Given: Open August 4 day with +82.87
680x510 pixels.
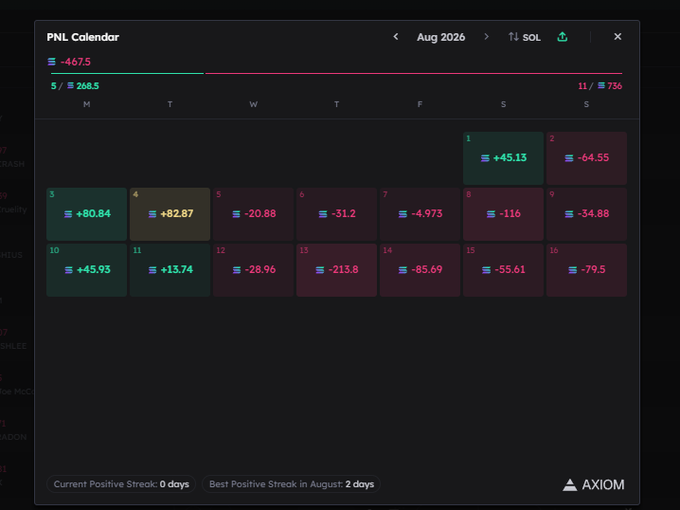Looking at the screenshot, I should point(170,214).
